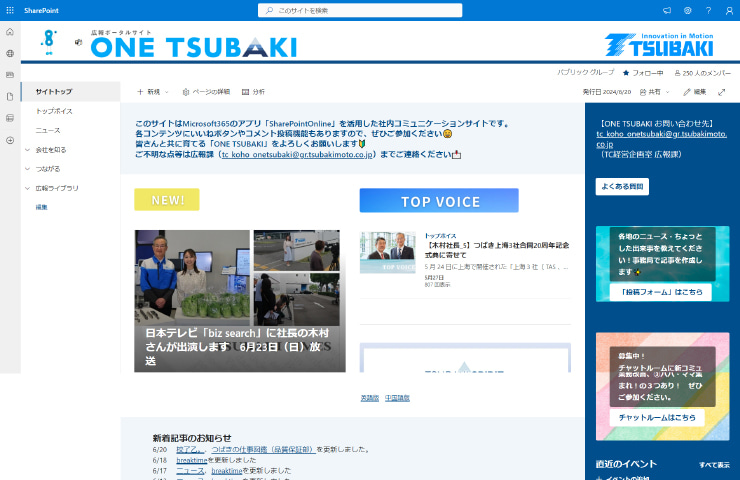Viewport: 740px width, 480px height.
Task: Click the 直近のイベント heading
Action: click(626, 464)
